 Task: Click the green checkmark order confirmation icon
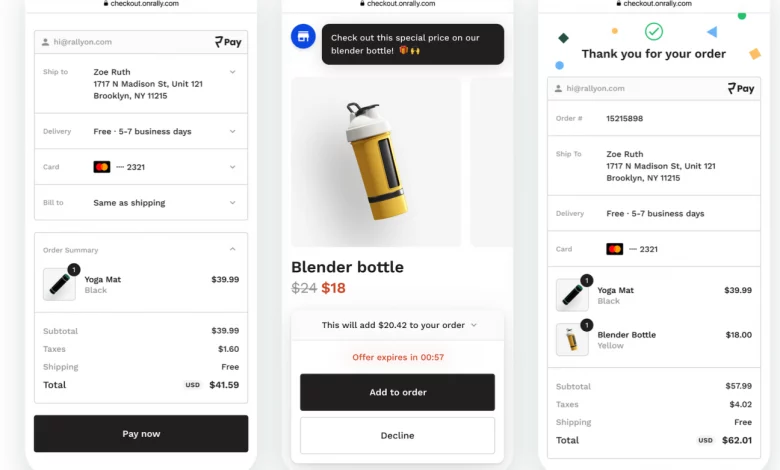654,31
